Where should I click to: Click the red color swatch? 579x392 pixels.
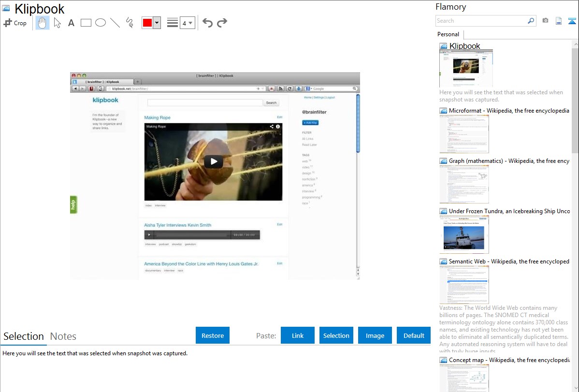point(147,23)
